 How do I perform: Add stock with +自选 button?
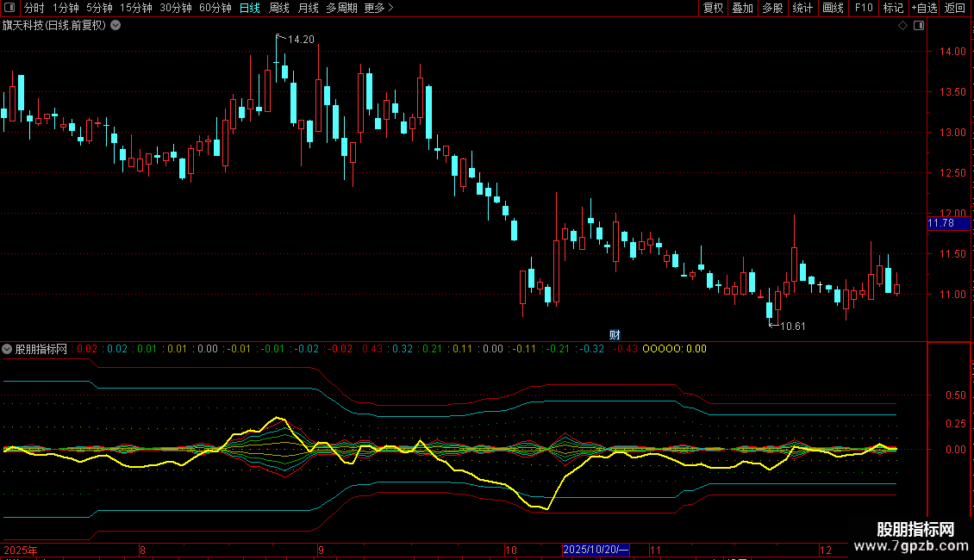tap(923, 8)
